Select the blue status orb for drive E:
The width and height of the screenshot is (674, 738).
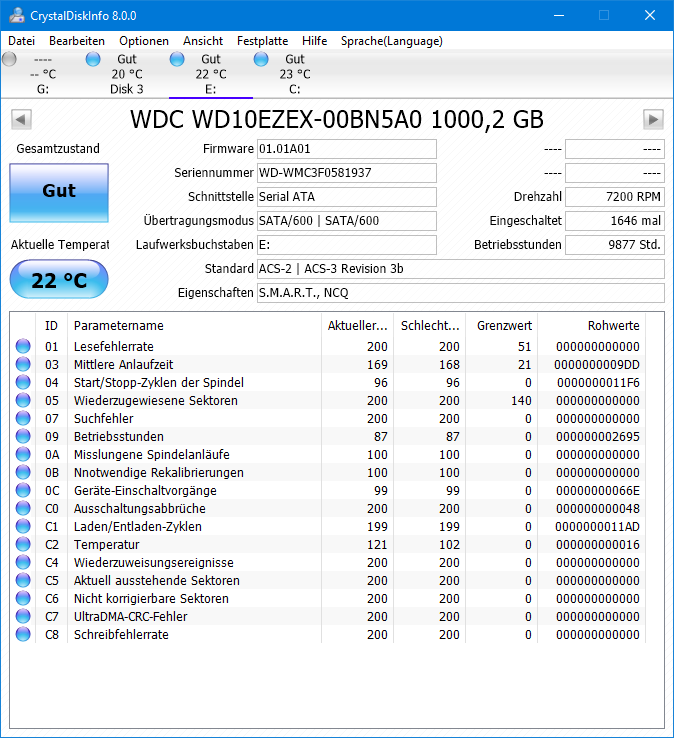tap(177, 59)
